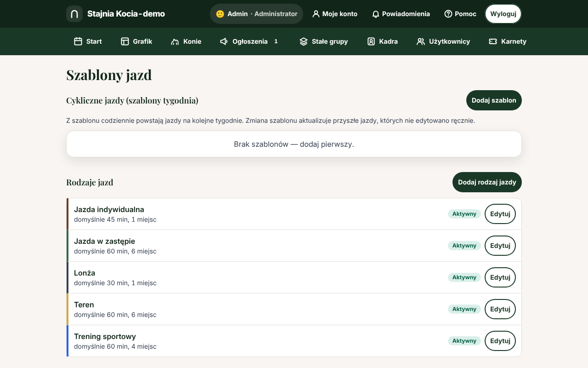
Task: Edit the Lonża ride type
Action: pyautogui.click(x=500, y=277)
